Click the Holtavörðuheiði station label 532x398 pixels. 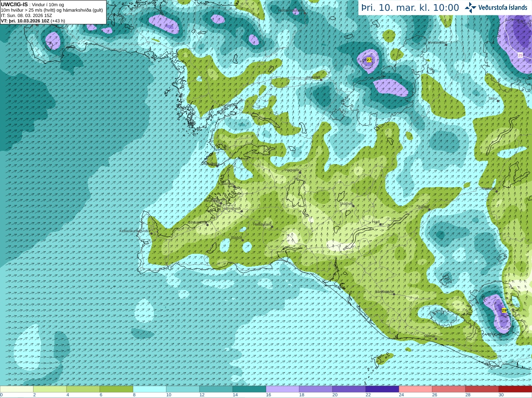pyautogui.click(x=291, y=10)
